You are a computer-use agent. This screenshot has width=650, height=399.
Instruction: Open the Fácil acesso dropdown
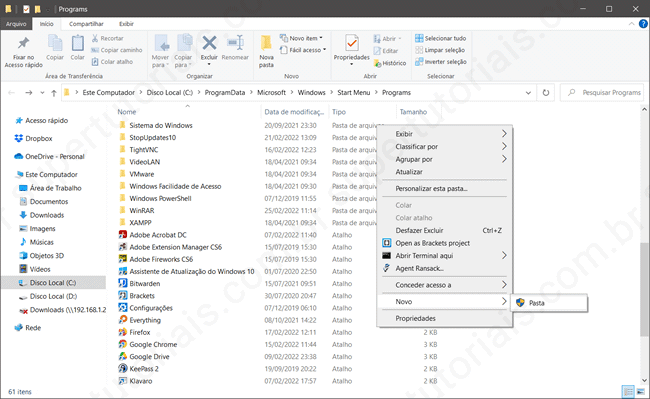coord(303,50)
